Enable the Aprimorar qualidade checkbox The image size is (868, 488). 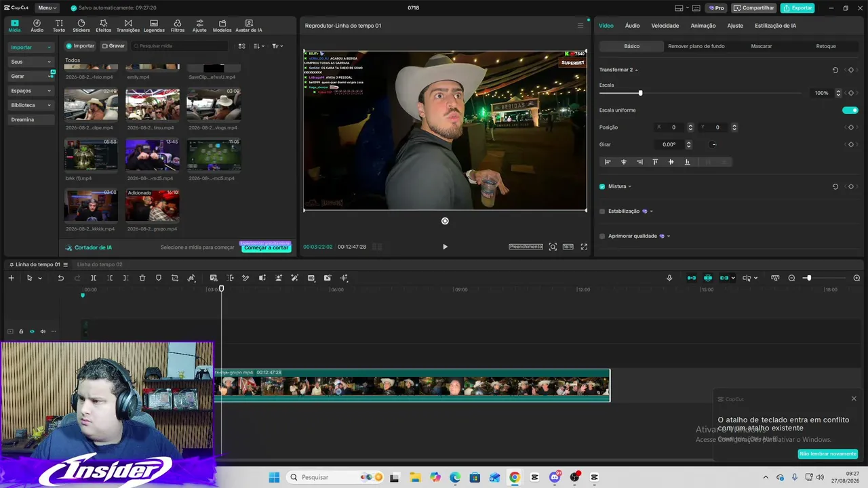tap(602, 237)
